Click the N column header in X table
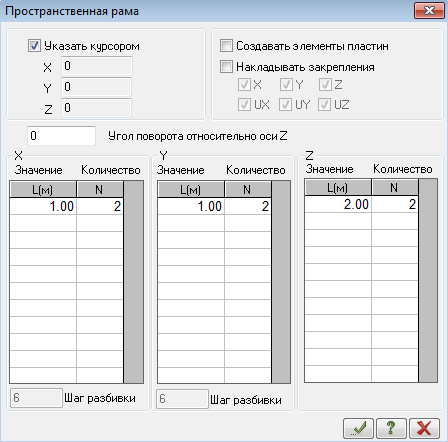The image size is (448, 442). (100, 190)
